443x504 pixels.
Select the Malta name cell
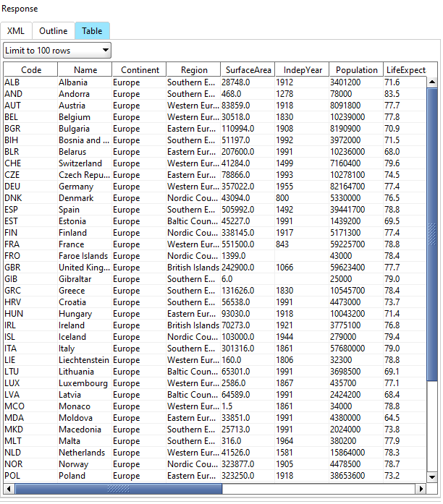coord(85,441)
